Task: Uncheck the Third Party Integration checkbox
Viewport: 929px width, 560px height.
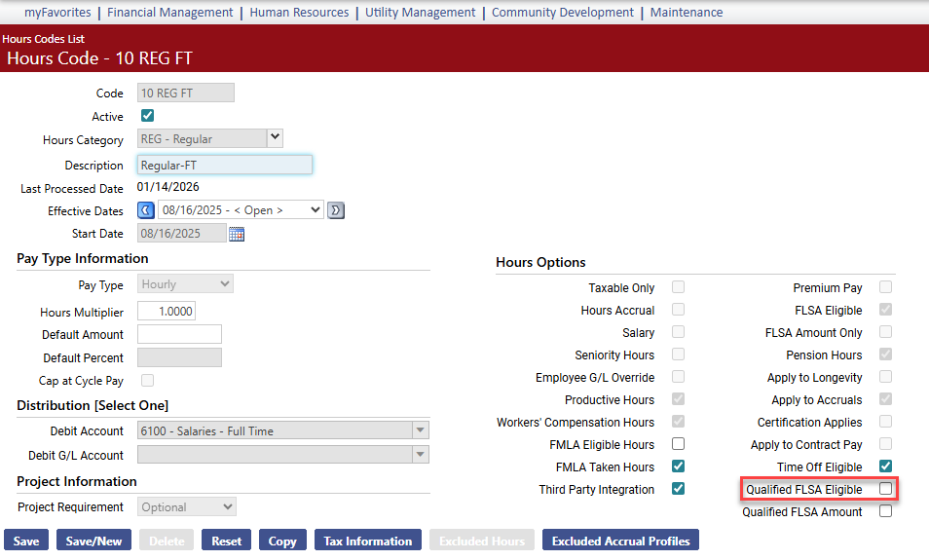Action: click(x=678, y=489)
